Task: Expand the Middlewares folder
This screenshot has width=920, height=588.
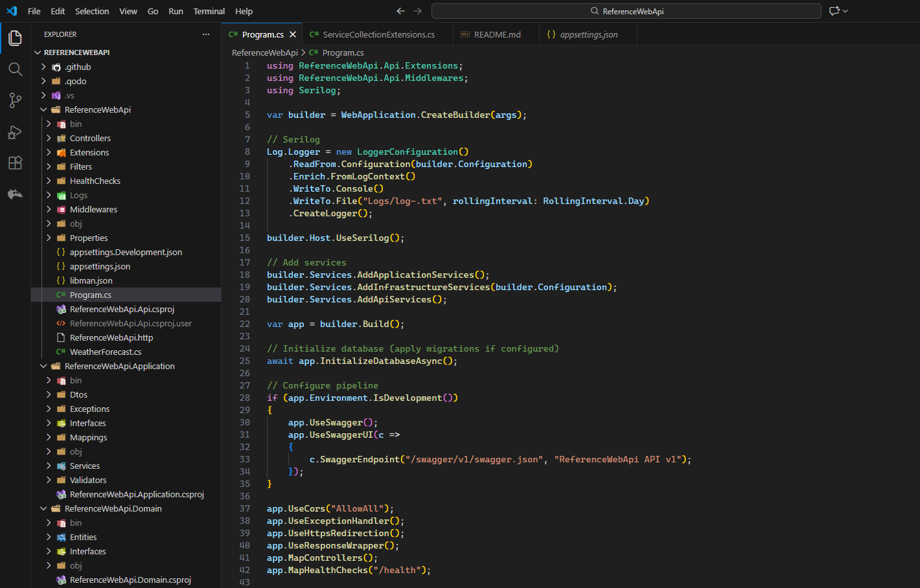Action: point(126,209)
